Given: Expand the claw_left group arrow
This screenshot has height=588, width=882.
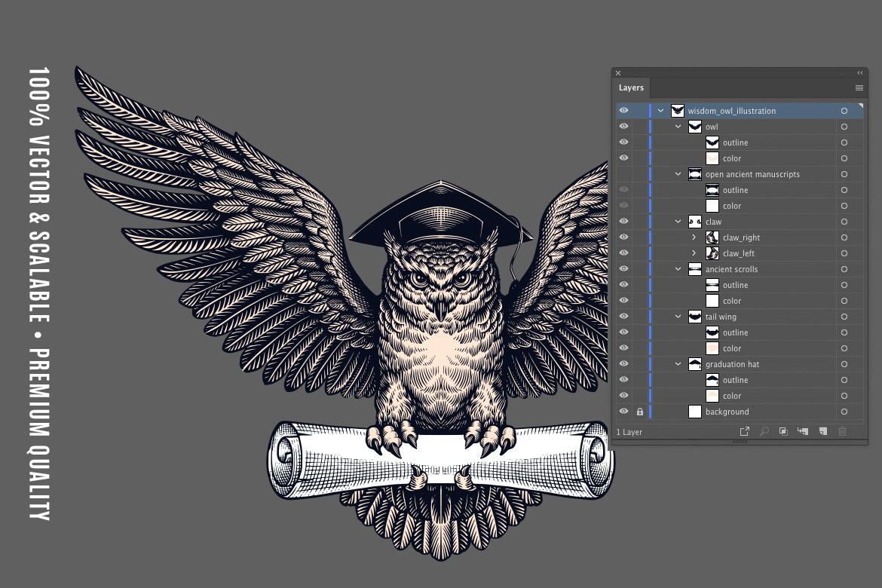Looking at the screenshot, I should pos(694,253).
